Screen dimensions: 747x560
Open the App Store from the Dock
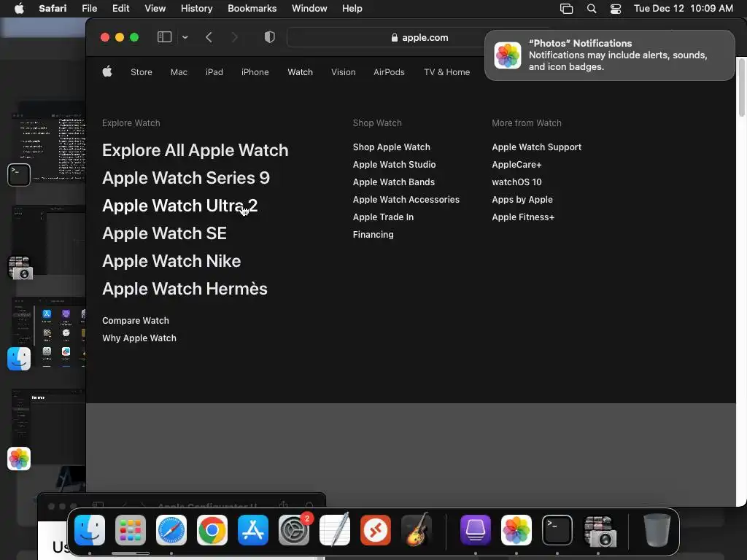pyautogui.click(x=253, y=530)
